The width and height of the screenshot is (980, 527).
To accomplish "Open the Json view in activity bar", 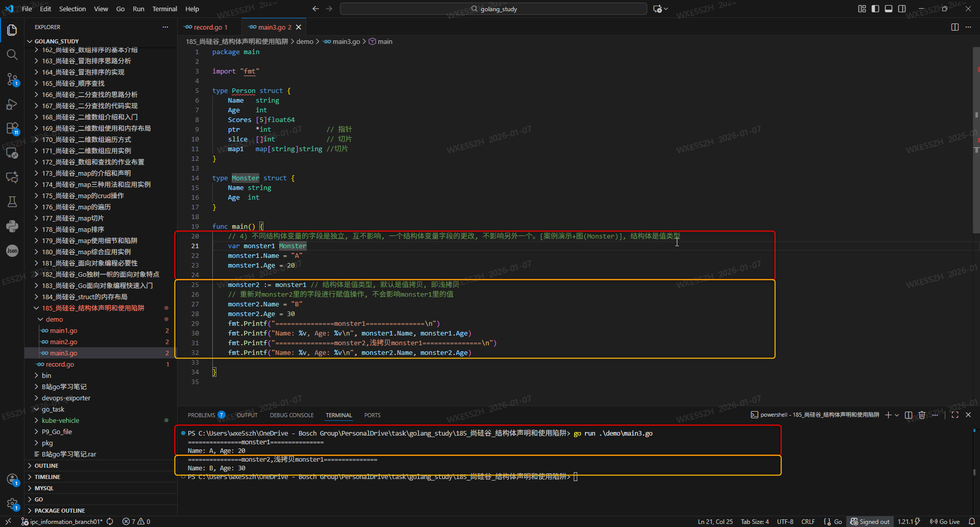I will (12, 251).
